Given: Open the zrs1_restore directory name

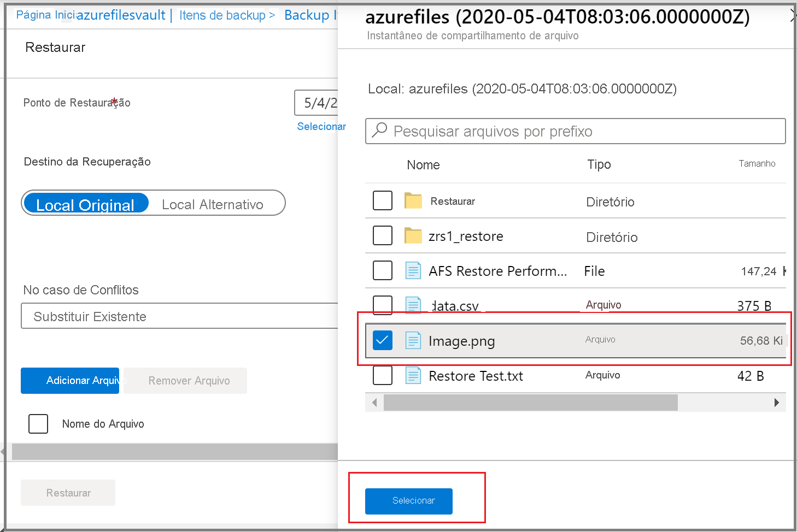Looking at the screenshot, I should [466, 236].
